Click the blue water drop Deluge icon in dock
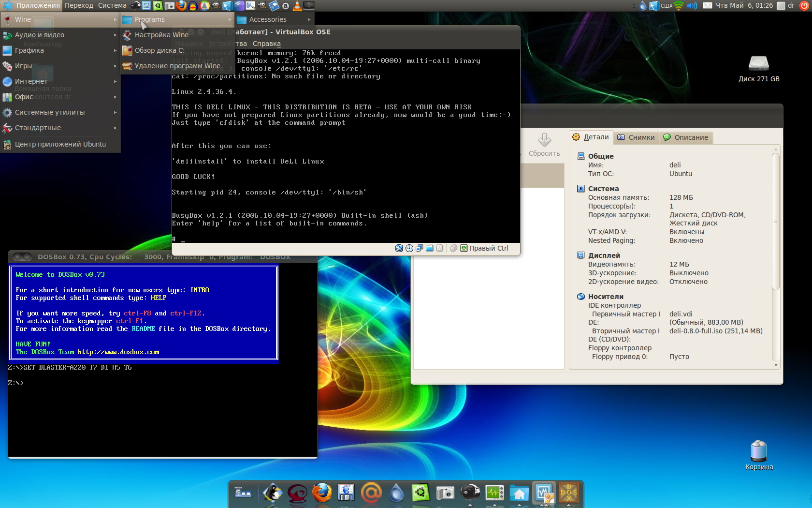The height and width of the screenshot is (508, 812). click(396, 493)
